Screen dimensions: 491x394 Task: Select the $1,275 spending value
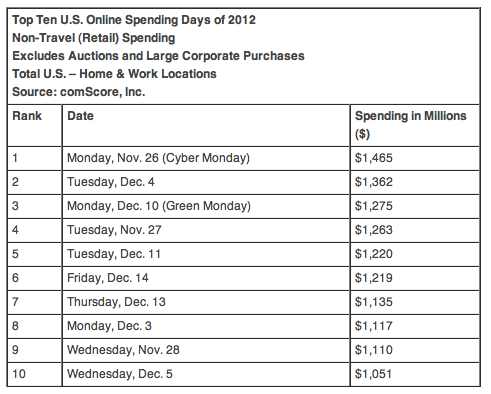click(374, 206)
